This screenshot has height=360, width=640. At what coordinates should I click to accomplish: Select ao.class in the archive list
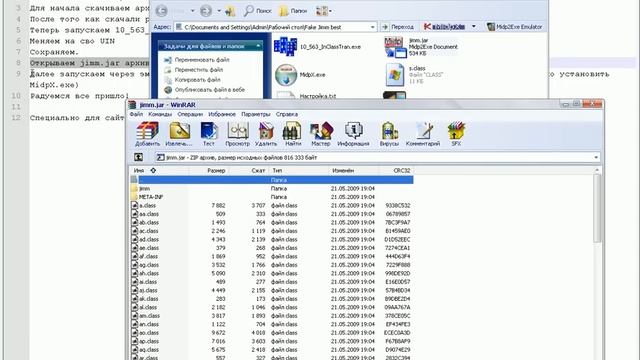(x=271, y=333)
